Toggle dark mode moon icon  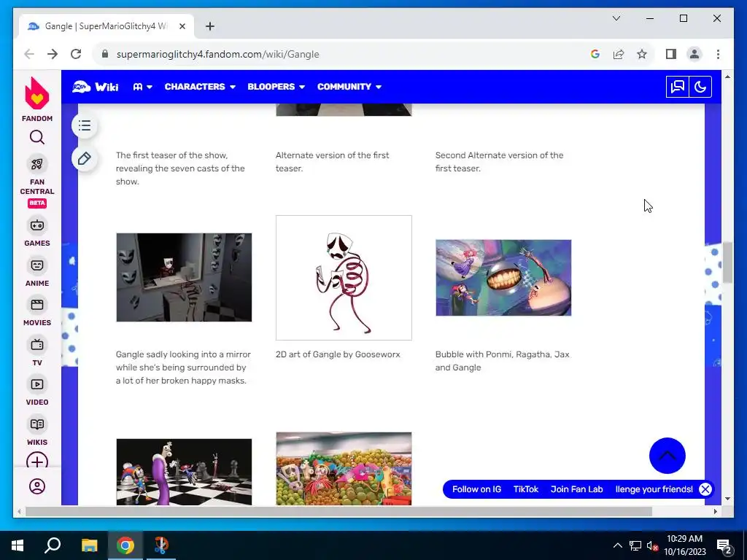point(700,87)
